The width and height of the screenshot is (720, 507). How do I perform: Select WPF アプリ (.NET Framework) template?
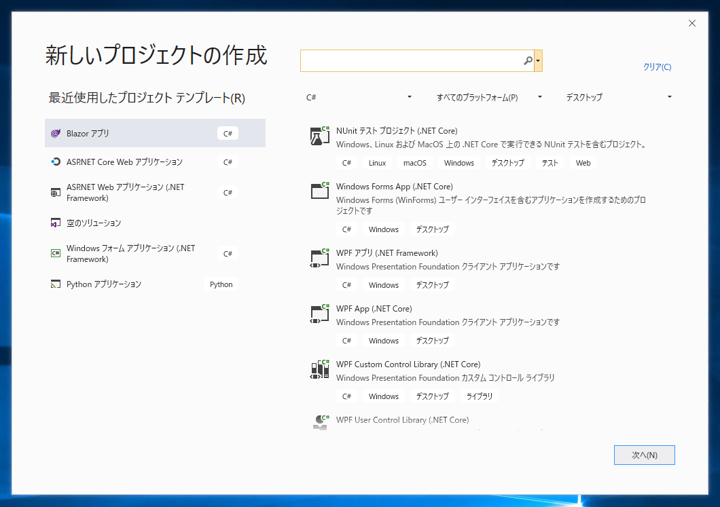pos(489,269)
